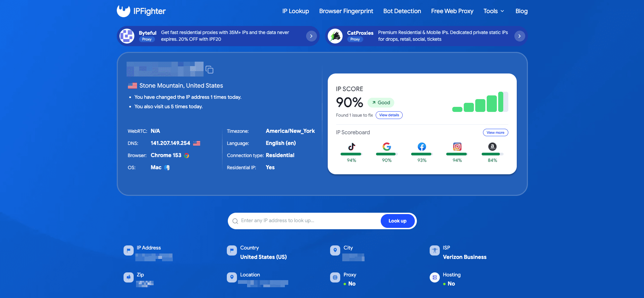Select the Google score icon

(x=387, y=147)
